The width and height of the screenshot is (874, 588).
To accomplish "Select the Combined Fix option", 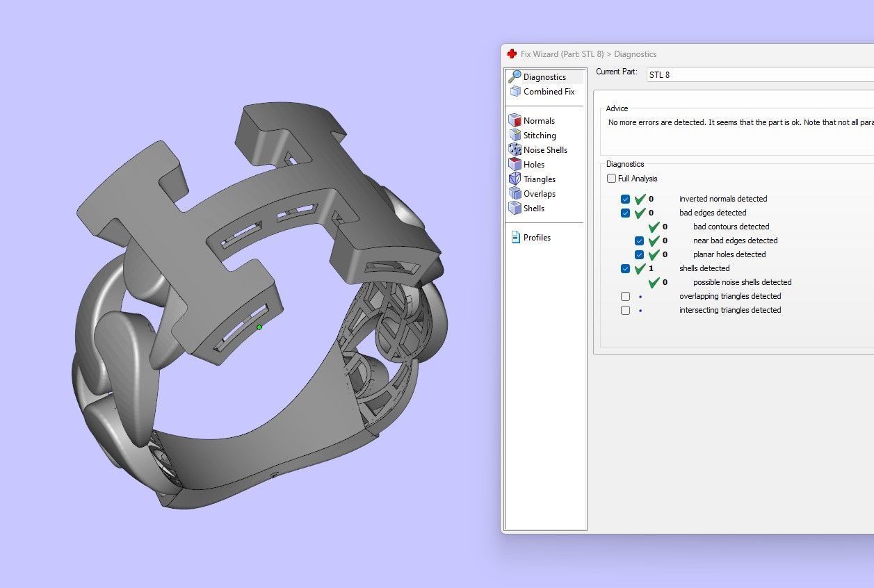I will (x=549, y=92).
